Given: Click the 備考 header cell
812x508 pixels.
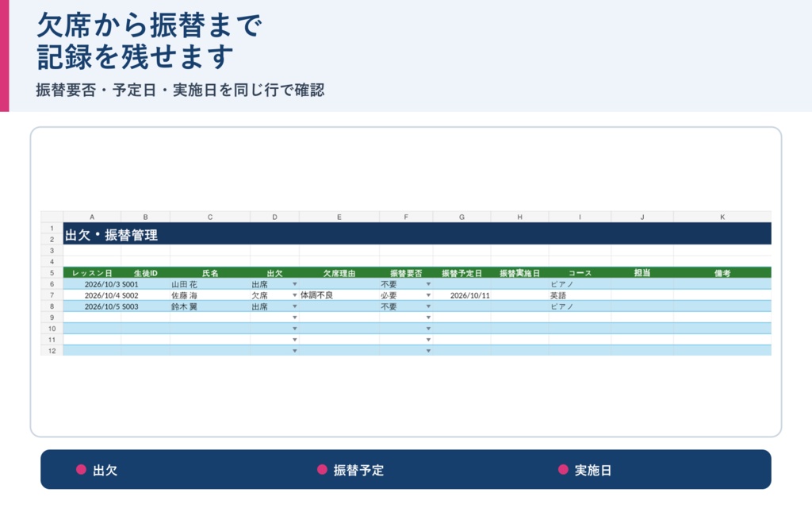Looking at the screenshot, I should click(722, 273).
